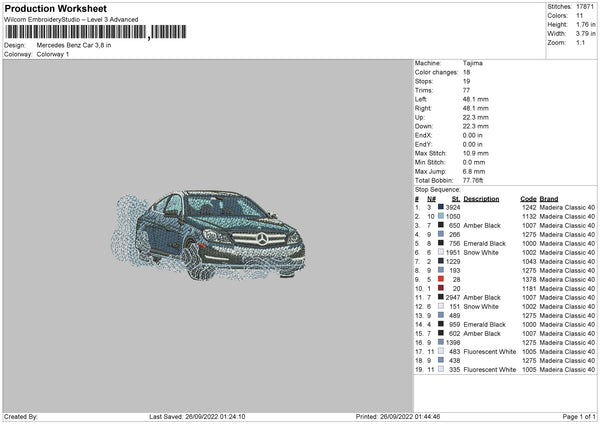The height and width of the screenshot is (424, 600).
Task: Click the 'Colorway 1' value
Action: point(53,54)
